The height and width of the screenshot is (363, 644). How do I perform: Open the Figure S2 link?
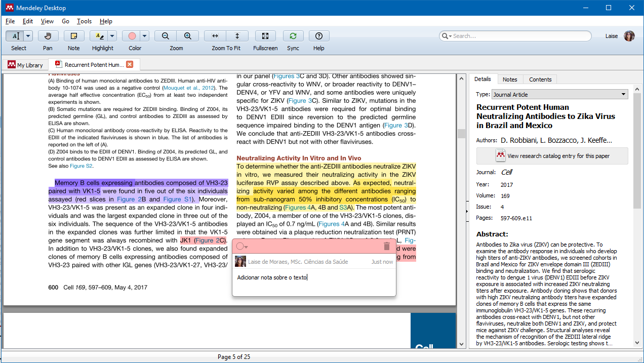81,166
